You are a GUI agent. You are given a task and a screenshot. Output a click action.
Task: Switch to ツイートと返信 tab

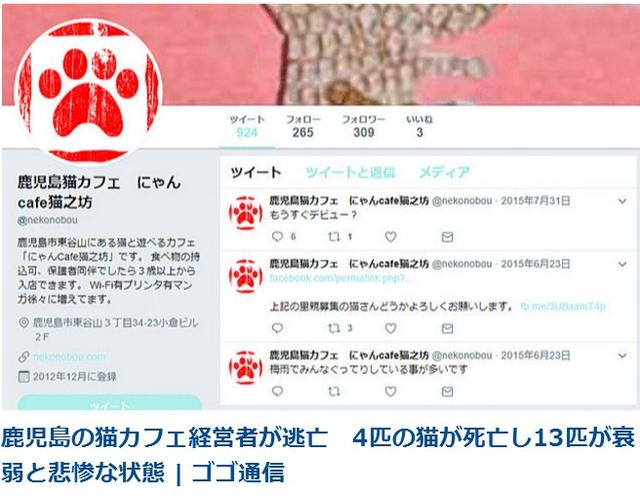[350, 172]
